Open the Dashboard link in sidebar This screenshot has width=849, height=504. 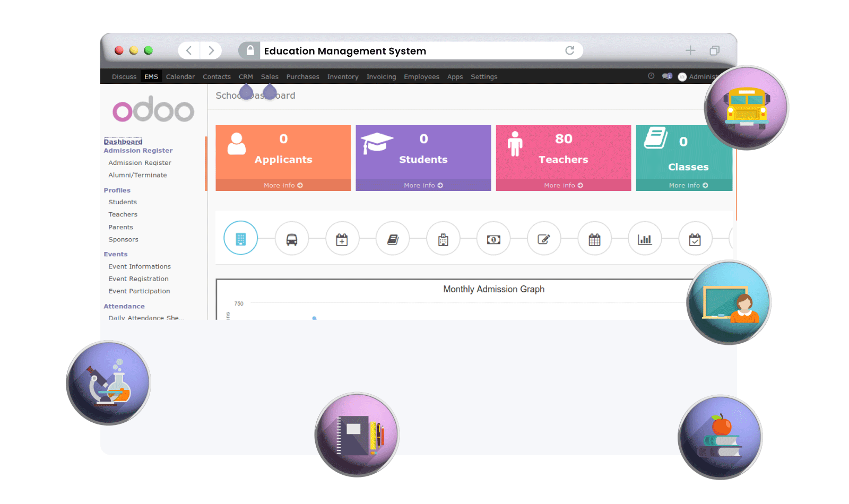123,141
